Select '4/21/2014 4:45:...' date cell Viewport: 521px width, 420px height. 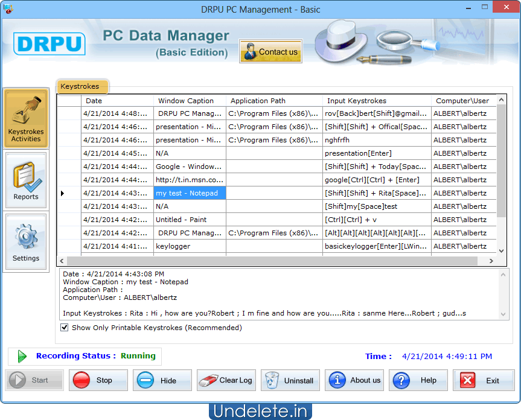point(117,153)
